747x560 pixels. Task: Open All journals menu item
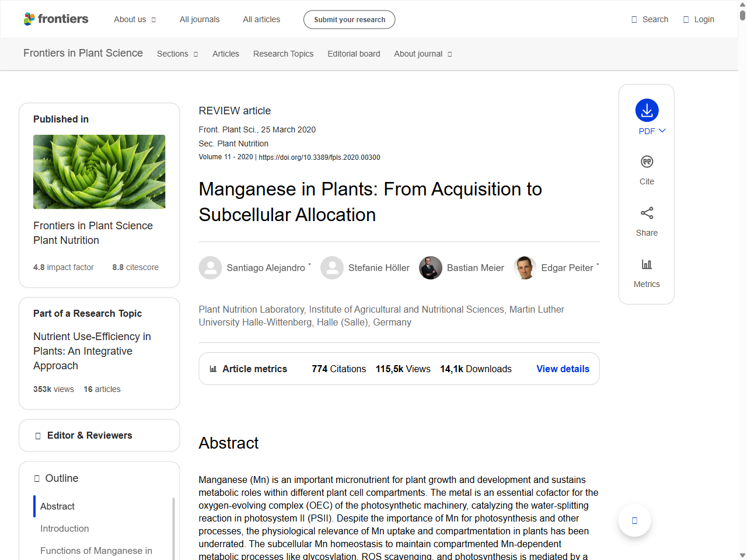click(x=200, y=19)
